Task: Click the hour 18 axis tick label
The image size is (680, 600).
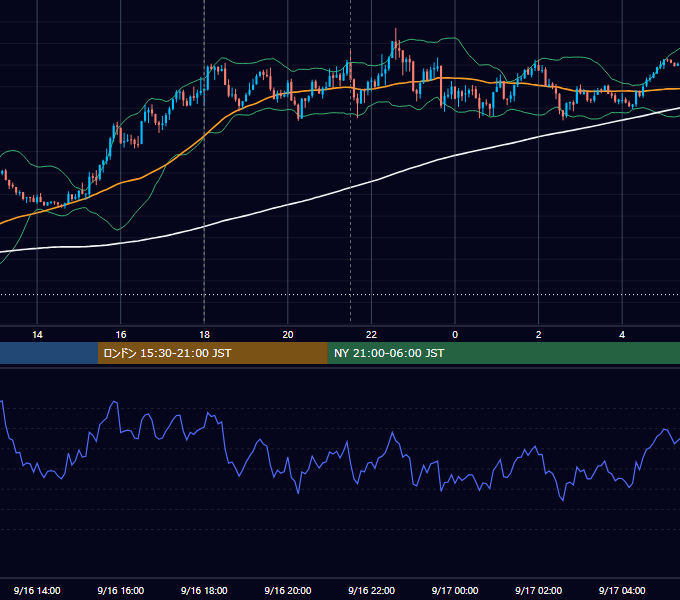Action: pos(204,335)
